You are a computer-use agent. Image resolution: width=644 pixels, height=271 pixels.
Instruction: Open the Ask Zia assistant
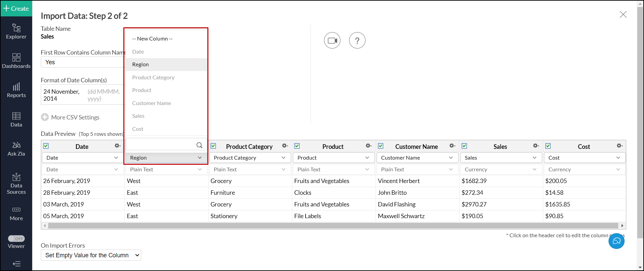(x=16, y=149)
